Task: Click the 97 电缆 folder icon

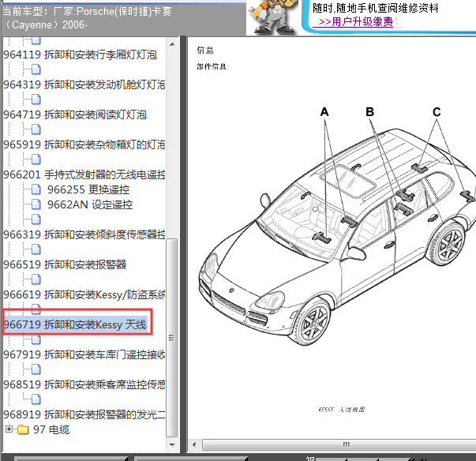Action: tap(23, 429)
